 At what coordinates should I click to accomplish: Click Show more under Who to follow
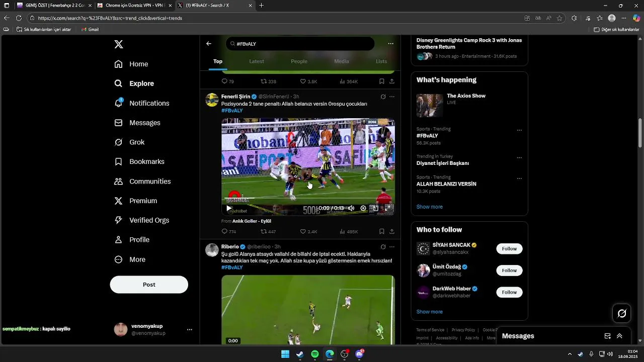pyautogui.click(x=429, y=312)
